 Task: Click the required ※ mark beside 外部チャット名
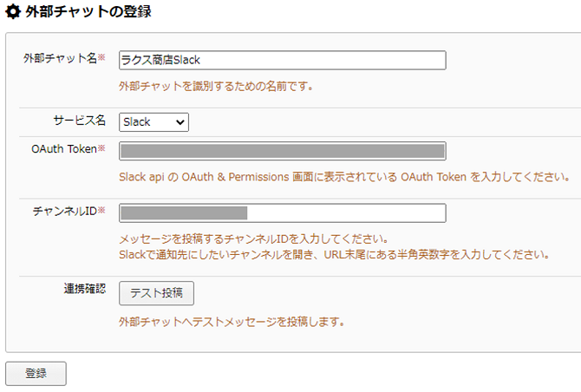[101, 57]
